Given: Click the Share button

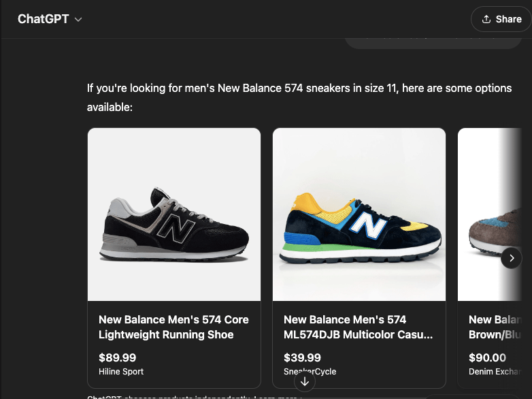Looking at the screenshot, I should tap(501, 19).
